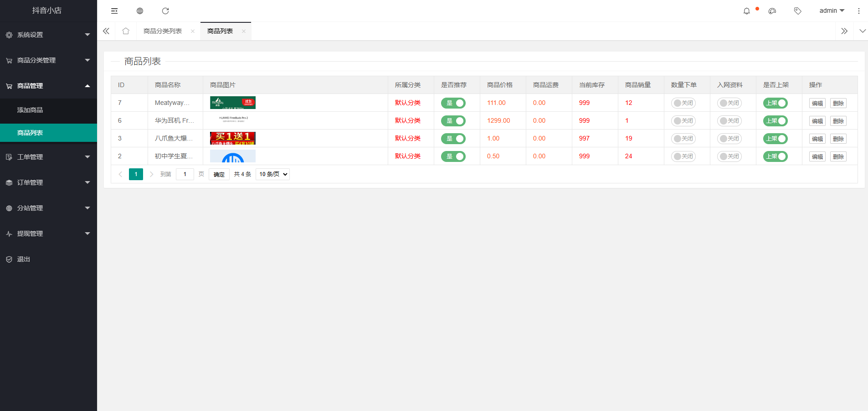The height and width of the screenshot is (411, 868).
Task: Click 删除 button for product ID 2
Action: tap(838, 156)
